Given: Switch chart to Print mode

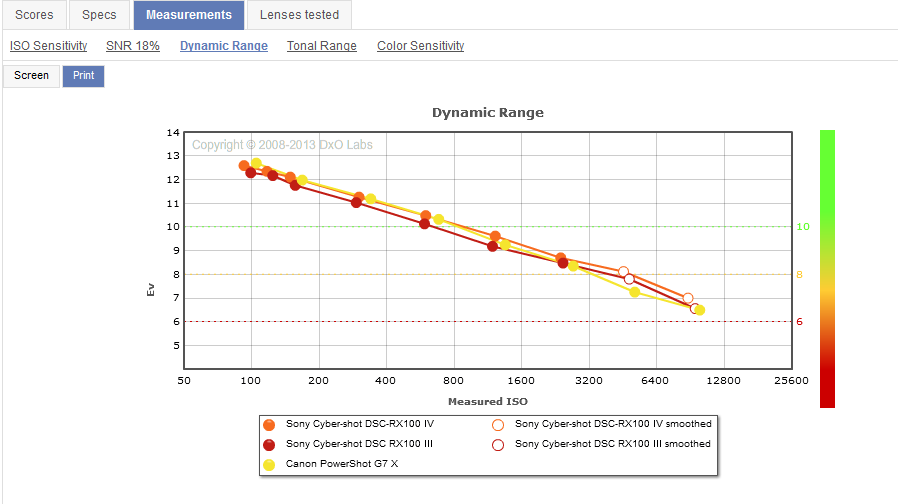Looking at the screenshot, I should [x=84, y=76].
